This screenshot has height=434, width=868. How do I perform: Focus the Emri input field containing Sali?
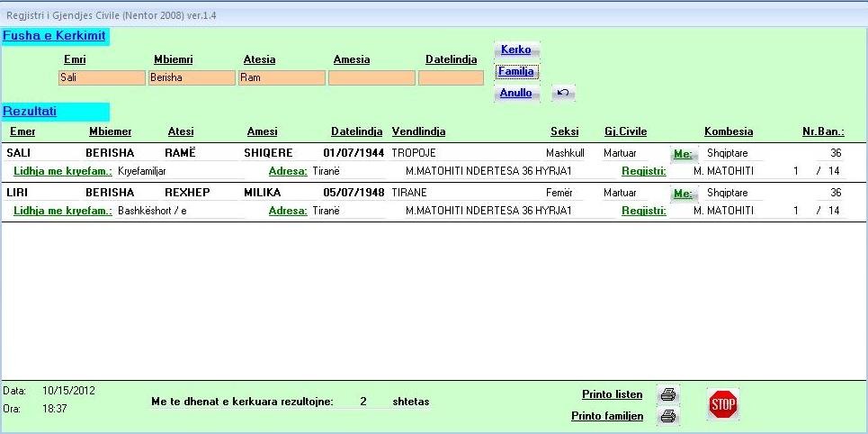[x=102, y=77]
